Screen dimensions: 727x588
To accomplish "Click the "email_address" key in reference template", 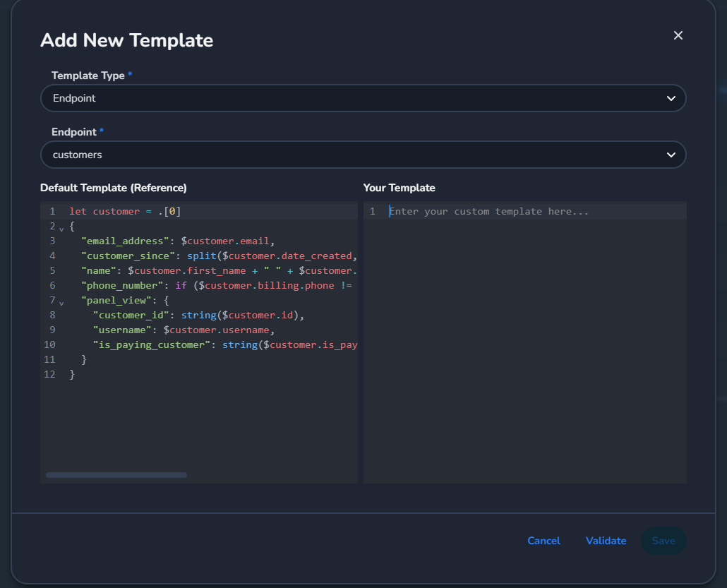I will (125, 241).
